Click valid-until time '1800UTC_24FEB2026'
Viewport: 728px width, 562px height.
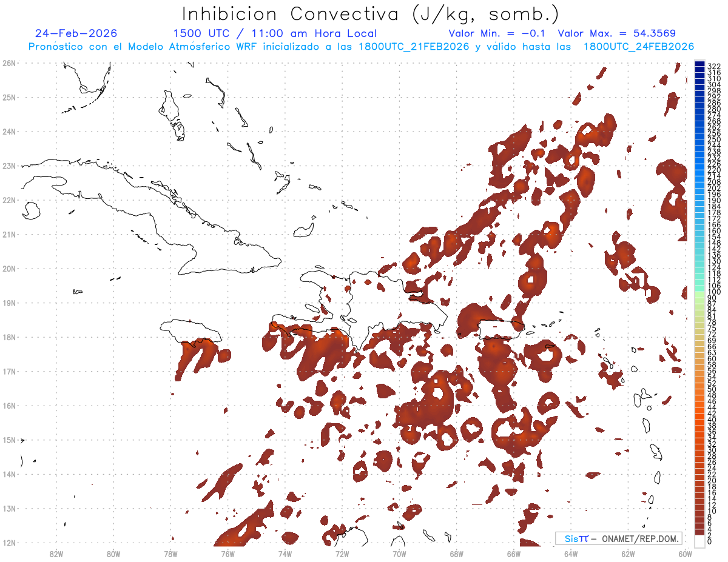(x=639, y=47)
